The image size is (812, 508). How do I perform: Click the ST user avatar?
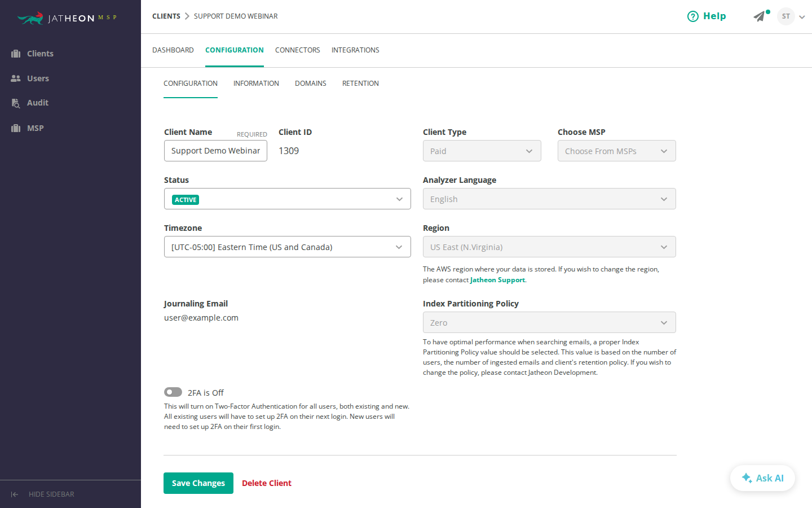coord(786,16)
